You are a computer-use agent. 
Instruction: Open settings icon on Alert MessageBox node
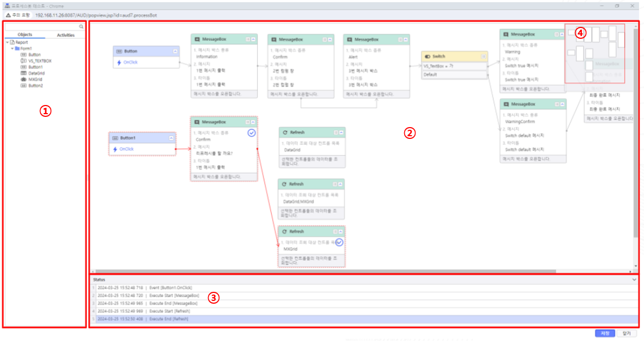pos(400,40)
